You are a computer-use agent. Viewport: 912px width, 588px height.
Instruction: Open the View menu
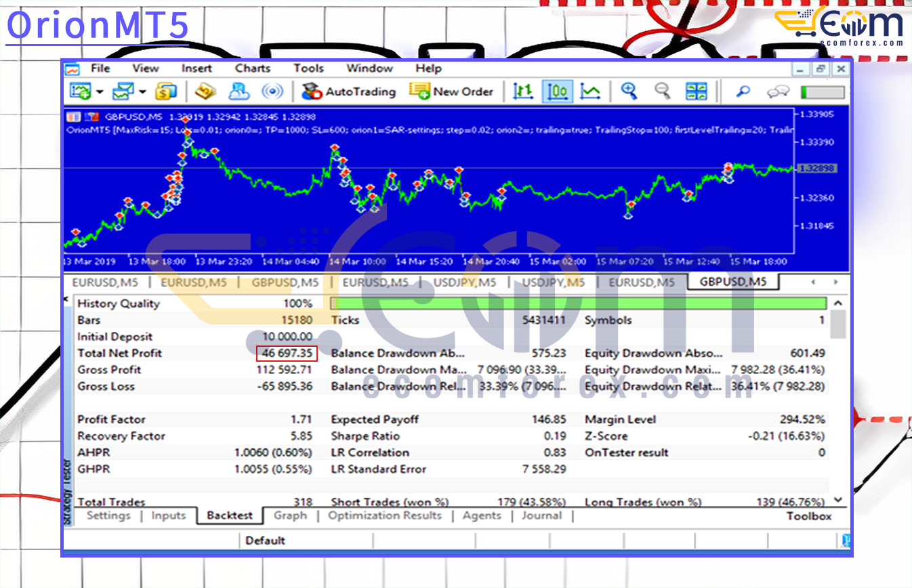coord(146,68)
